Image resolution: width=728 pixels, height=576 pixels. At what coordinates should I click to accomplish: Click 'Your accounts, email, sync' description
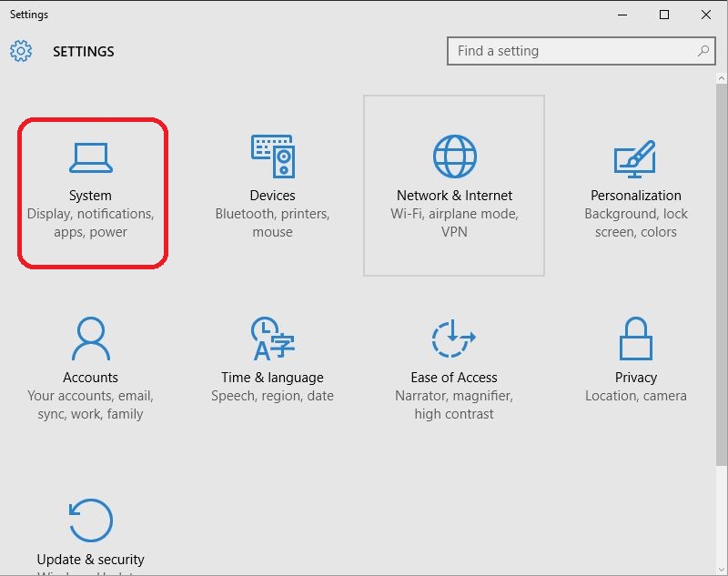[x=90, y=405]
